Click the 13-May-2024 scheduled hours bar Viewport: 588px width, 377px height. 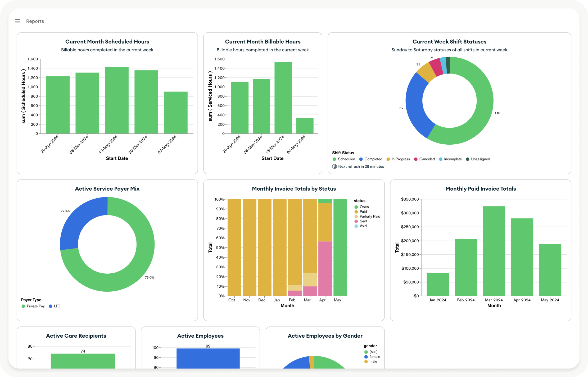tap(117, 100)
